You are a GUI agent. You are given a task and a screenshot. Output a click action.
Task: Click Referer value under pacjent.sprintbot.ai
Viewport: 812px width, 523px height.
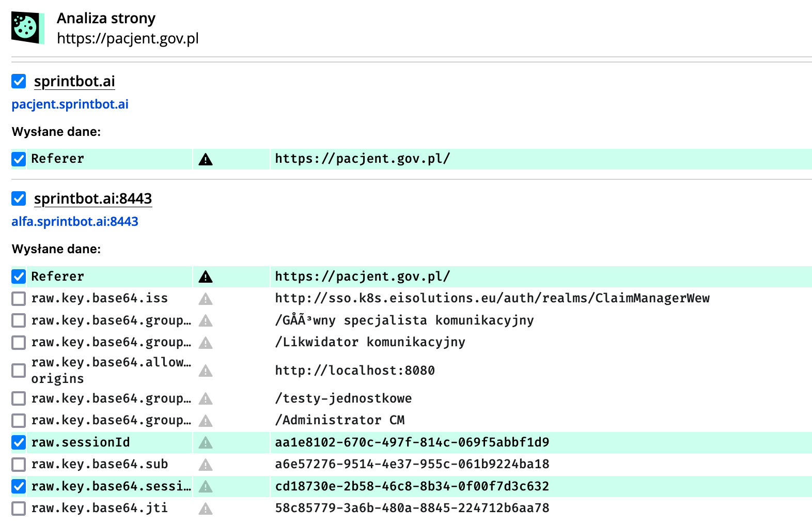tap(362, 159)
